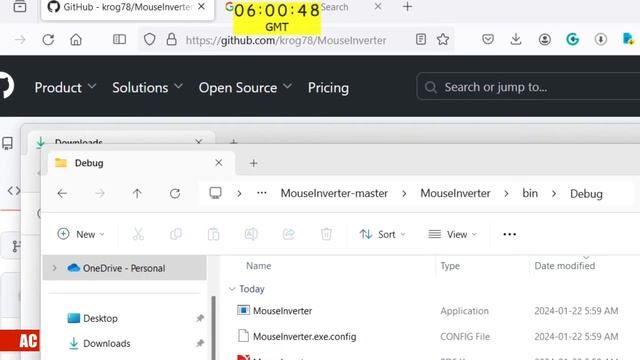Select OneDrive - Personal in navigation pane
This screenshot has height=360, width=640.
coord(124,268)
